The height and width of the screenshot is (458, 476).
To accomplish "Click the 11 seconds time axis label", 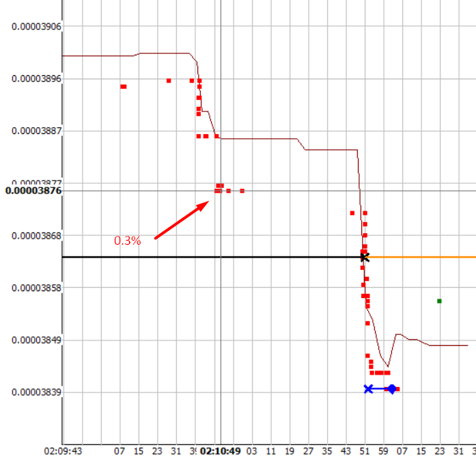I will point(270,451).
